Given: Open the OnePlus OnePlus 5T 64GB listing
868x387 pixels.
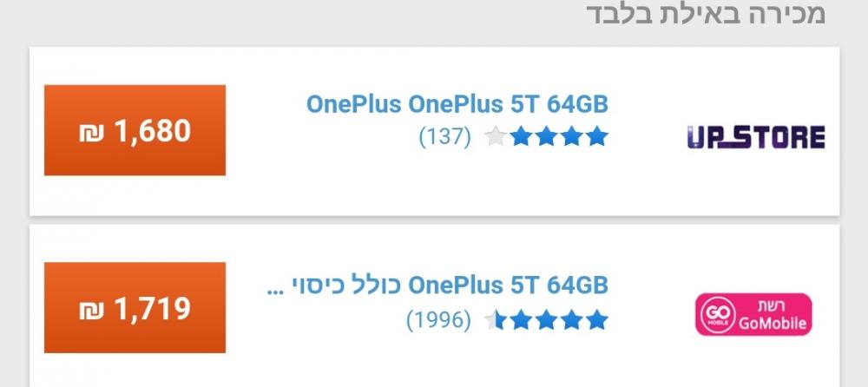Looking at the screenshot, I should pos(457,104).
